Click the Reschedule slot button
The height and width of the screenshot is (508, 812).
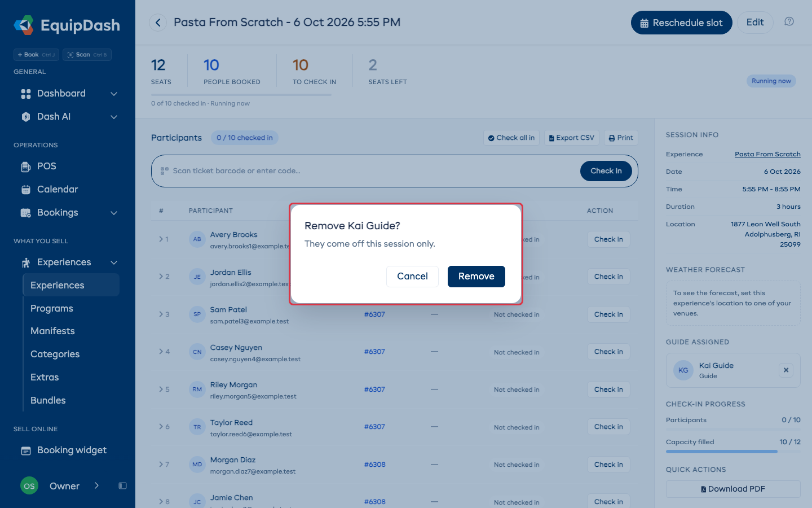click(682, 23)
